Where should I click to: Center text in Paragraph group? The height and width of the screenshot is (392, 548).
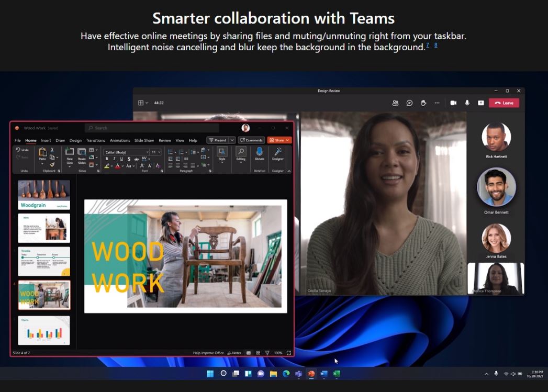pos(177,165)
